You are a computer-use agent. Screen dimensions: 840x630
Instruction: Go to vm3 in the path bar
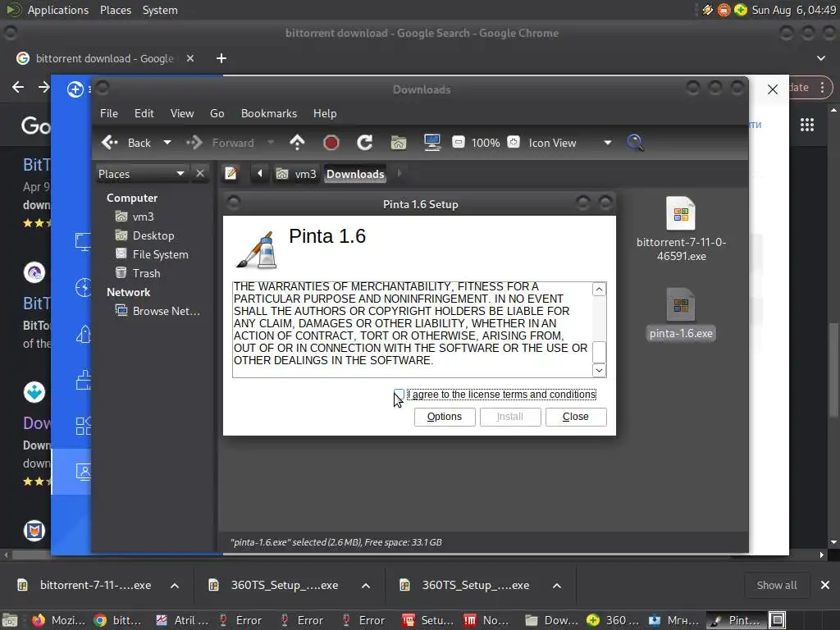pyautogui.click(x=296, y=174)
